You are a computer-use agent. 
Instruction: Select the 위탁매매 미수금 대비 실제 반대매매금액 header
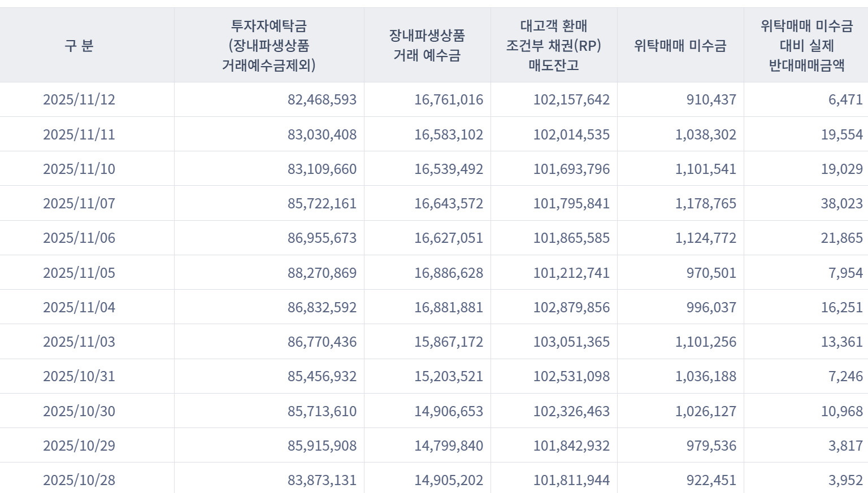pyautogui.click(x=806, y=46)
